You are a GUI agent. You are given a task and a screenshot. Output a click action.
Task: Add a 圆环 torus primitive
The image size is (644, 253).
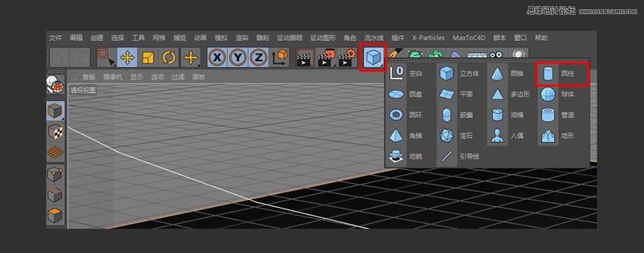[406, 115]
